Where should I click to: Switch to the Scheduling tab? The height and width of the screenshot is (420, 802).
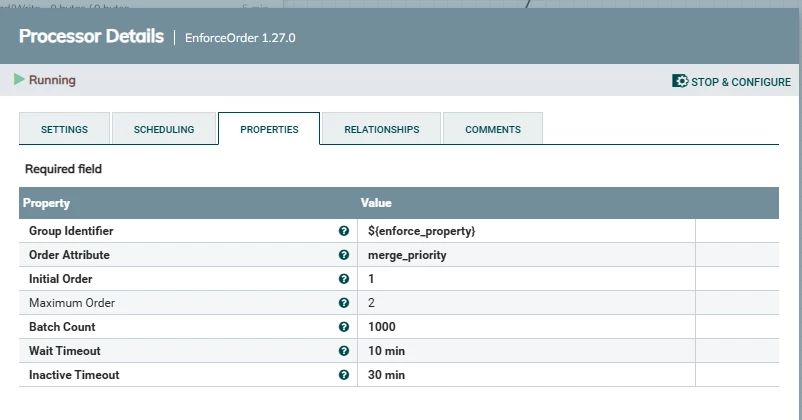(164, 129)
